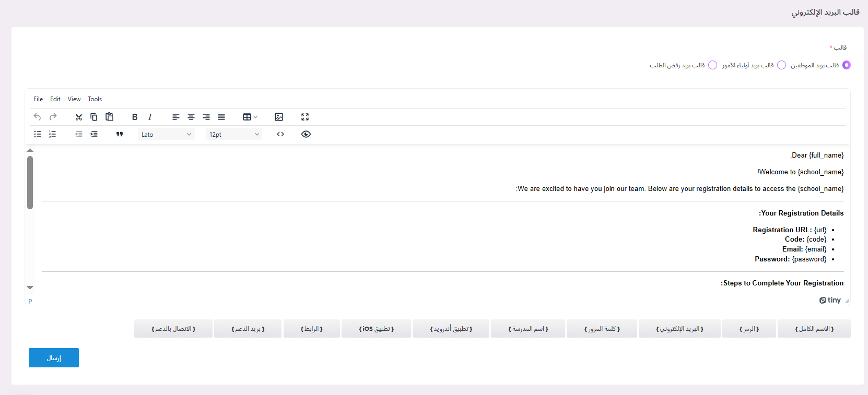Apply italic formatting
Viewport: 868px width, 395px height.
click(x=150, y=117)
